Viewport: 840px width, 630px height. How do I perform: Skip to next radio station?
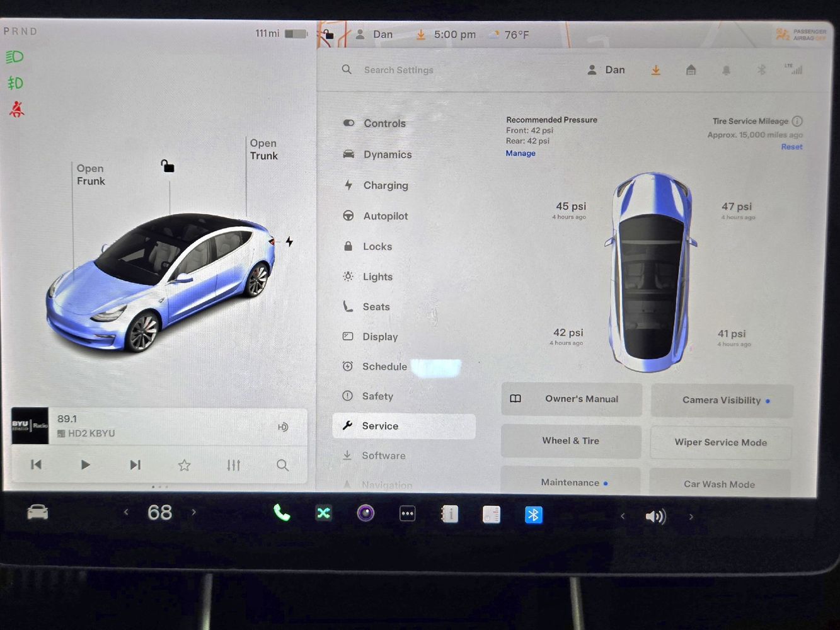pyautogui.click(x=135, y=465)
